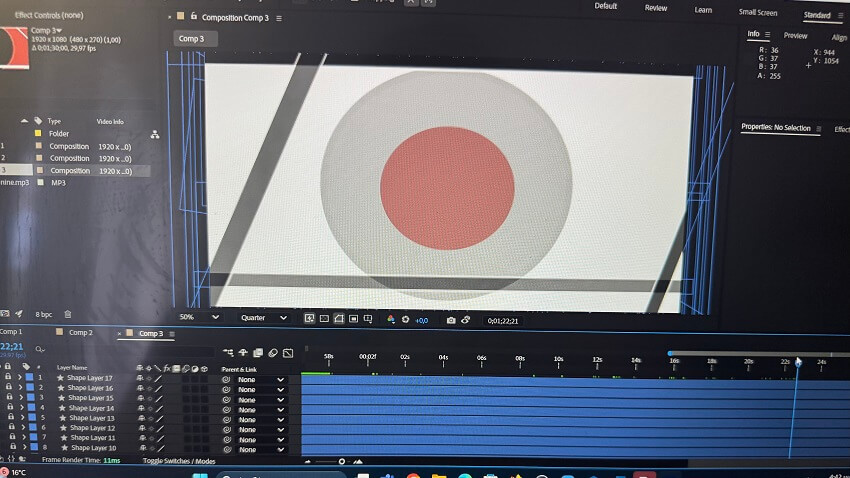Adjust the +0,0 exposure value
This screenshot has width=850, height=478.
[421, 320]
